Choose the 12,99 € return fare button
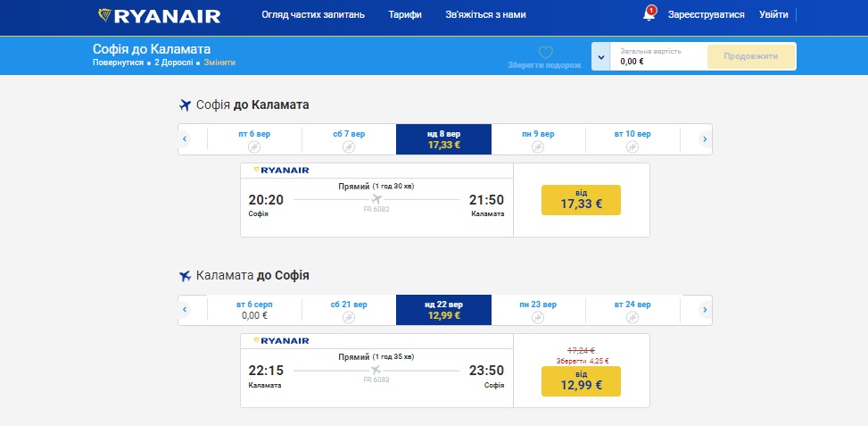Viewport: 868px width, 426px height. pyautogui.click(x=581, y=381)
